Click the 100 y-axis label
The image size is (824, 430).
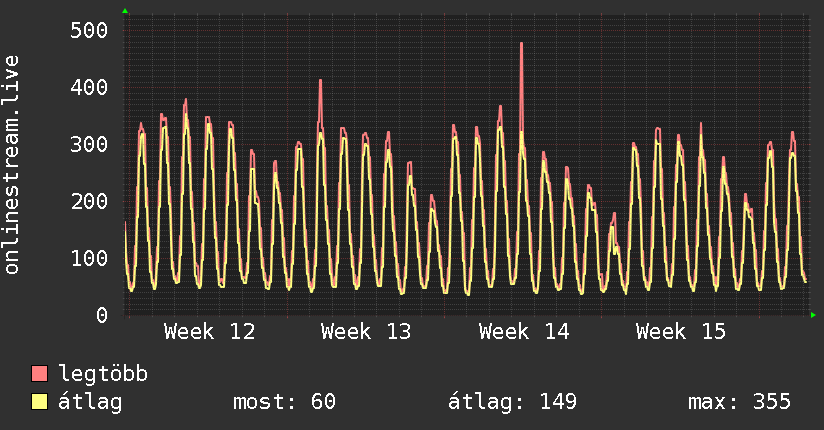(x=89, y=258)
